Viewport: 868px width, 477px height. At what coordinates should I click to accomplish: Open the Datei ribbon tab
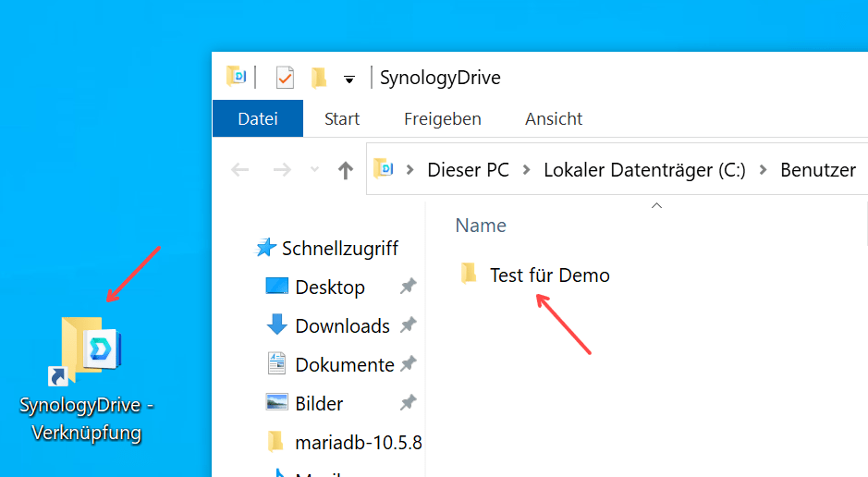click(258, 118)
